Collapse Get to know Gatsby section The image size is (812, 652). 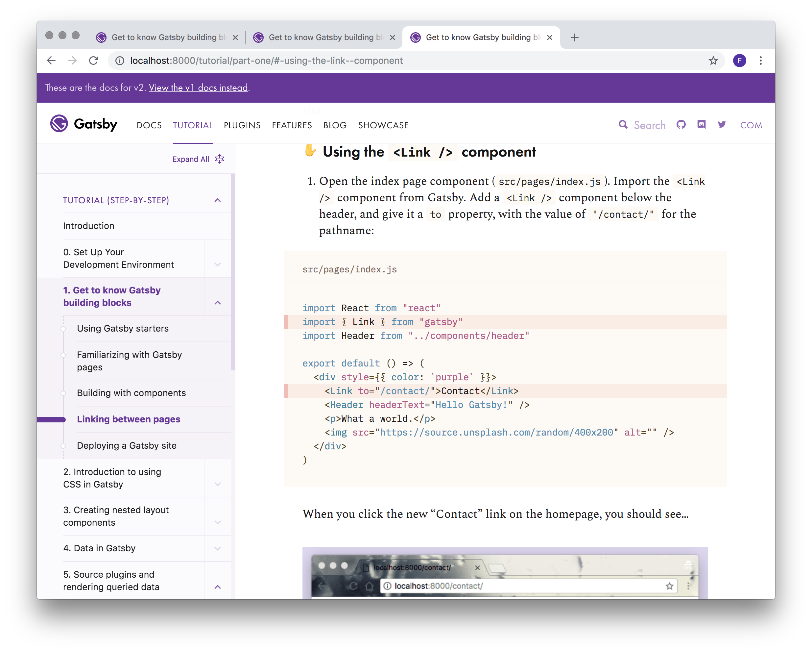217,303
